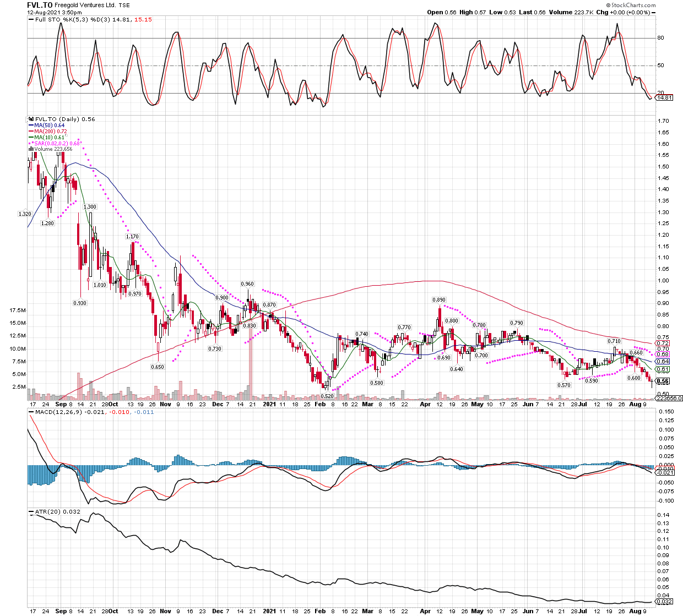Click the Last 0.56 value in the header
Image resolution: width=683 pixels, height=616 pixels.
(x=531, y=12)
